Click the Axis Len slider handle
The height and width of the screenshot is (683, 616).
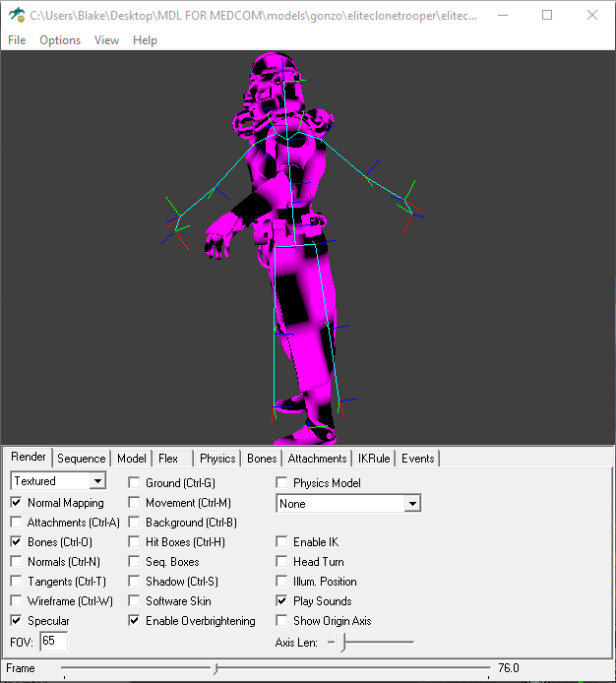[342, 642]
